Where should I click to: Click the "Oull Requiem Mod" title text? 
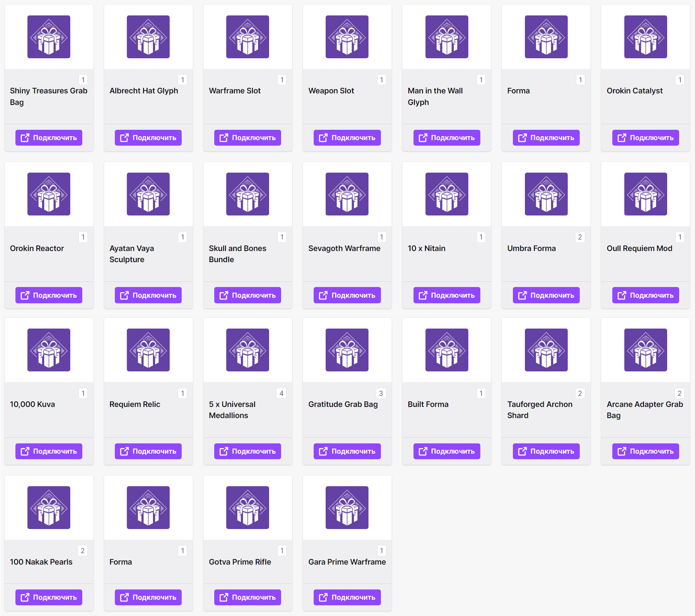click(639, 248)
